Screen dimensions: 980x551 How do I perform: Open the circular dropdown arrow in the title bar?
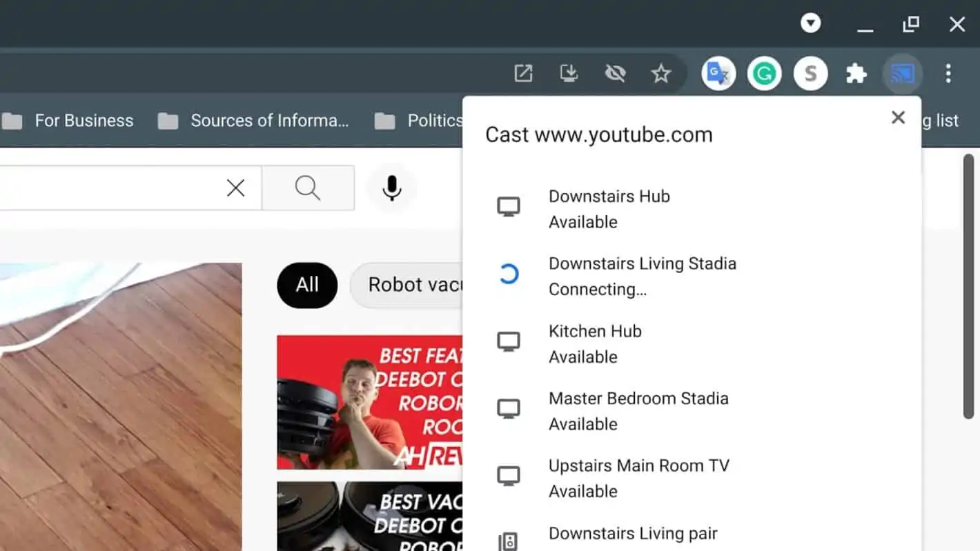tap(811, 23)
